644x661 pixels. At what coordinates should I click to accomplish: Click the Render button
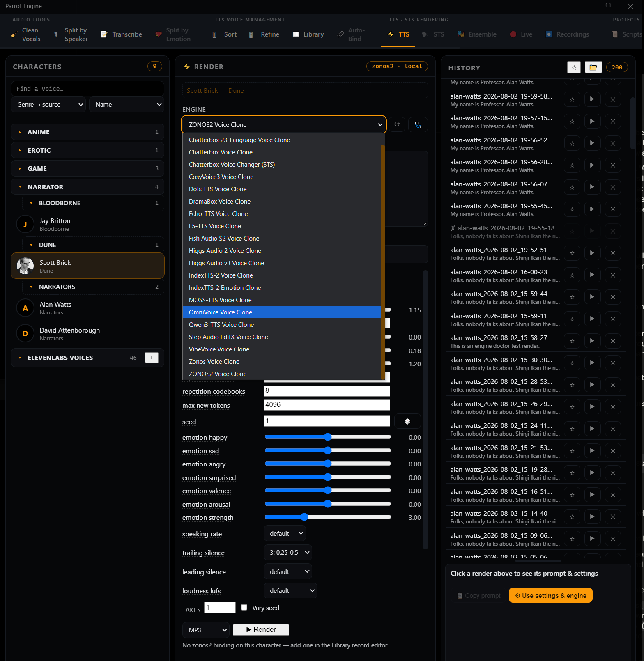pos(261,630)
